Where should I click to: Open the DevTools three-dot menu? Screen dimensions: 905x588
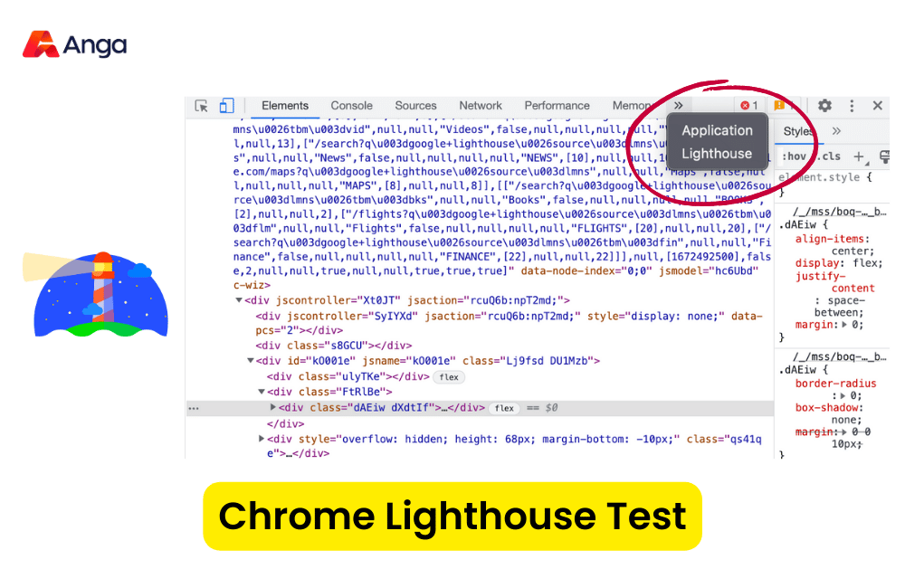point(852,106)
